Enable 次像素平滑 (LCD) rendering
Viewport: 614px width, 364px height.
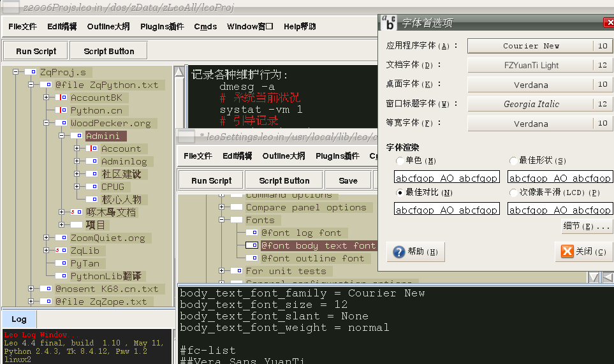coord(513,193)
